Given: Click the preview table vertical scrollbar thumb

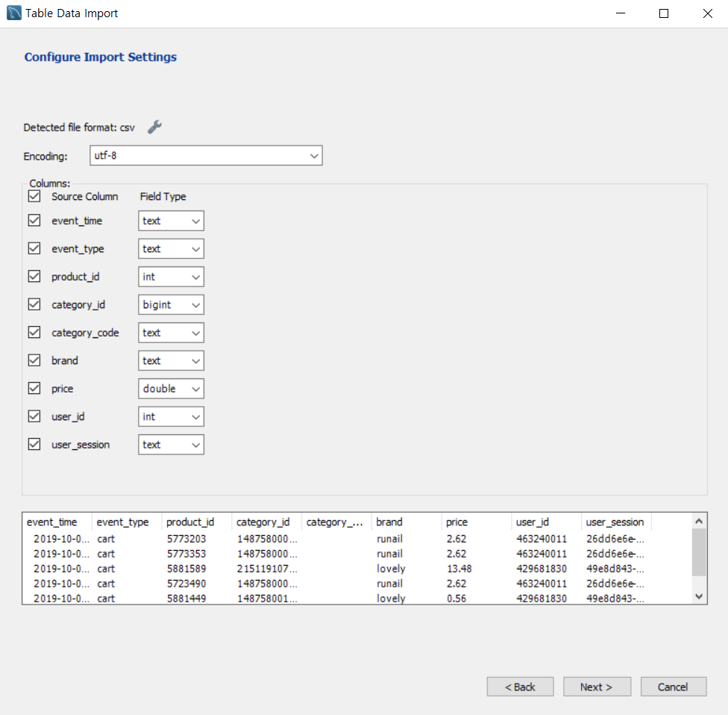Looking at the screenshot, I should pos(699,552).
